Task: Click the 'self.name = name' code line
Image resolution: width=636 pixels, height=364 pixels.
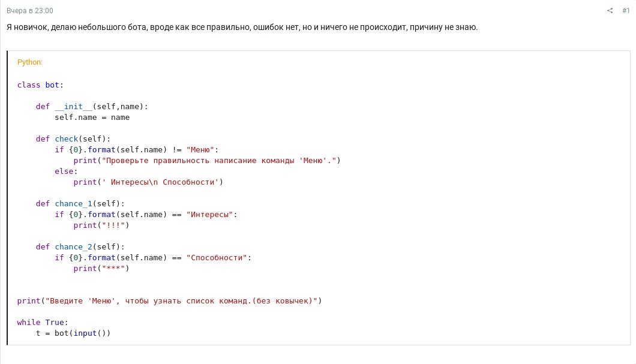Action: click(x=92, y=117)
